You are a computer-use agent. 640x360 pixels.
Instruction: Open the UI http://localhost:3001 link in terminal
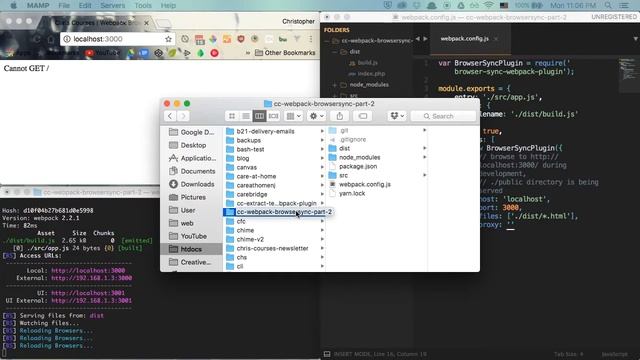pyautogui.click(x=88, y=293)
